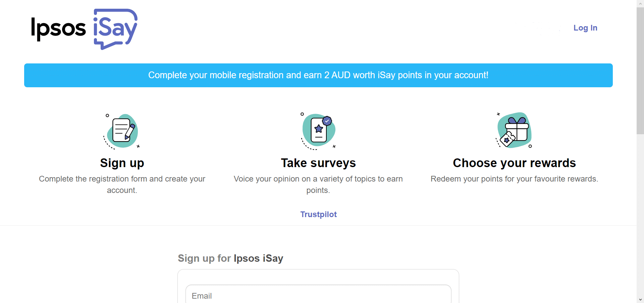Open the Log In page
The height and width of the screenshot is (303, 644).
(585, 28)
